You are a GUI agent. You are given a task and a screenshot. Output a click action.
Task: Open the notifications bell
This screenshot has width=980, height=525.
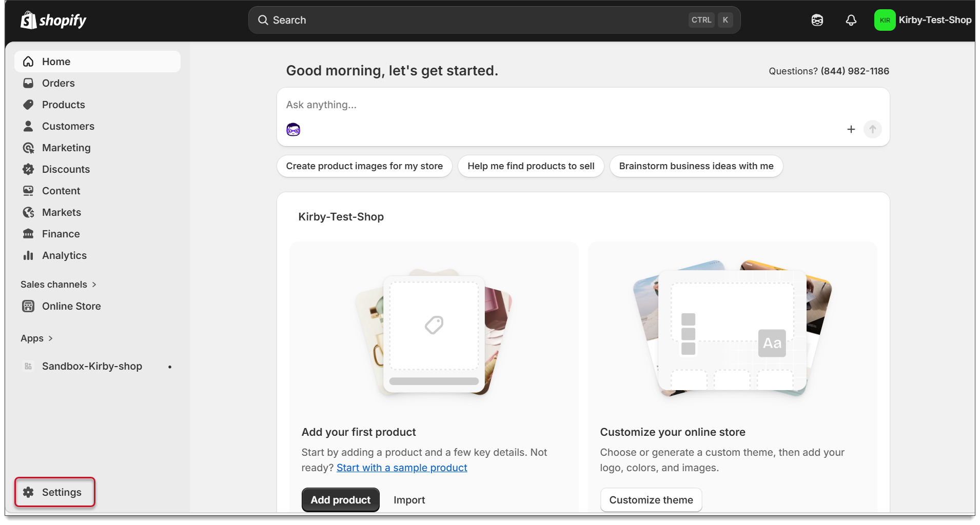point(851,20)
